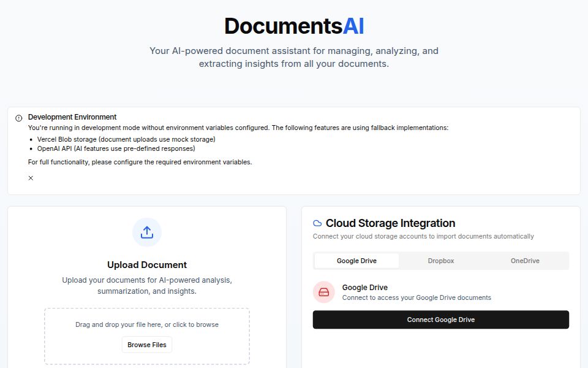Switch to the OneDrive tab
Viewport: 588px width, 368px height.
point(524,260)
